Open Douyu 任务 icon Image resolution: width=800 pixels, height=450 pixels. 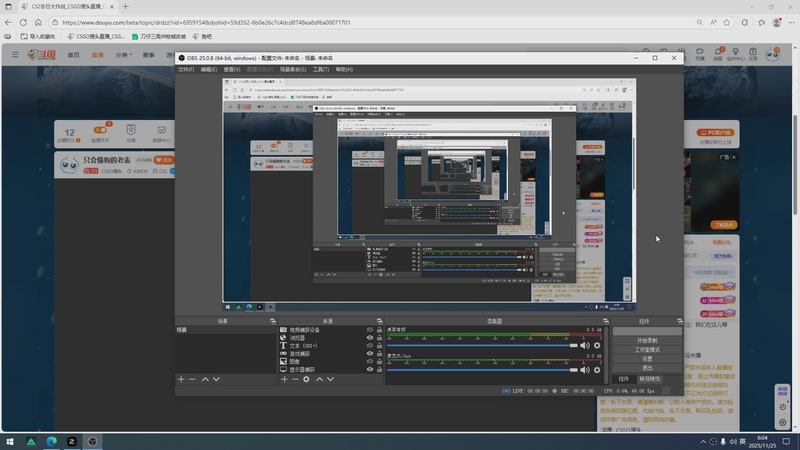(753, 54)
